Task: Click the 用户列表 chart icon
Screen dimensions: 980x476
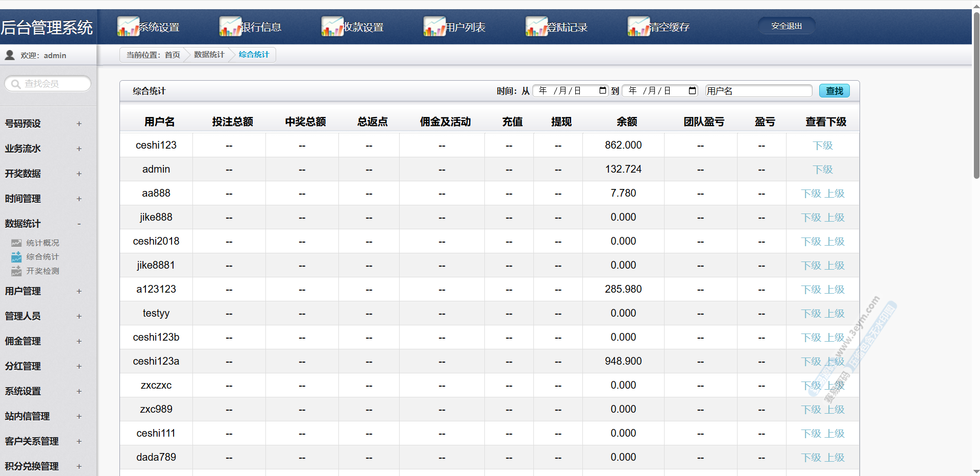Action: pyautogui.click(x=434, y=27)
